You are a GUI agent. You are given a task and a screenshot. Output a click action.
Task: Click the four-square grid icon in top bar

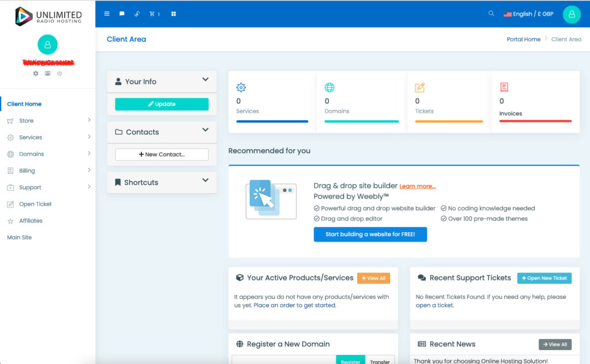173,14
